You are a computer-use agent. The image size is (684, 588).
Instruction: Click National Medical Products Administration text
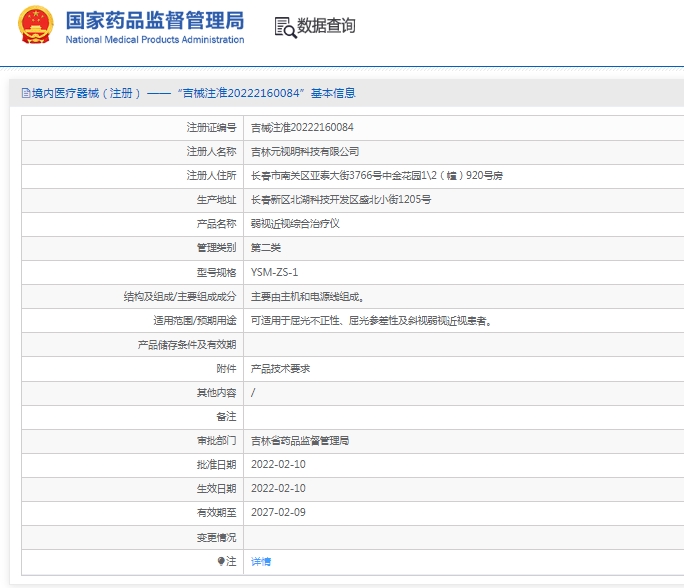[155, 40]
